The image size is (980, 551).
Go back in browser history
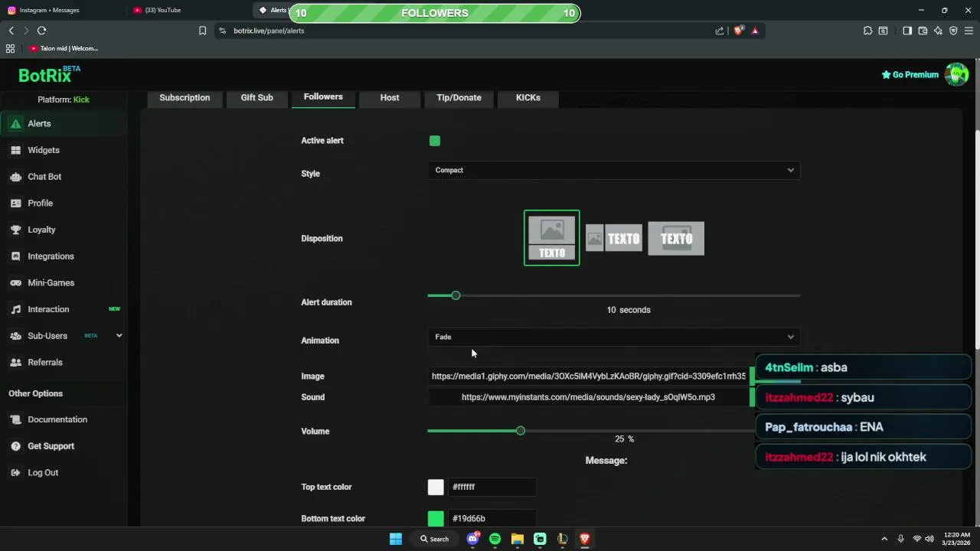tap(11, 31)
